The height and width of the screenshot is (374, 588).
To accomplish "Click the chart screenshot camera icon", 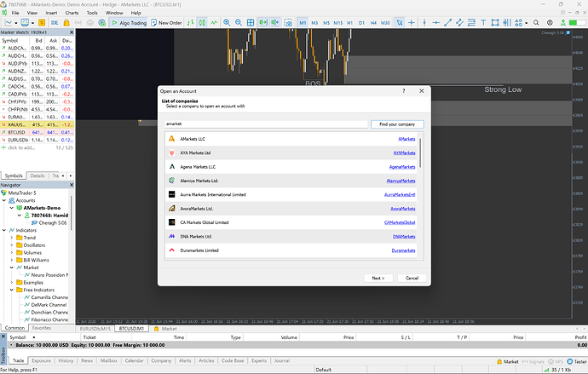I will (288, 23).
